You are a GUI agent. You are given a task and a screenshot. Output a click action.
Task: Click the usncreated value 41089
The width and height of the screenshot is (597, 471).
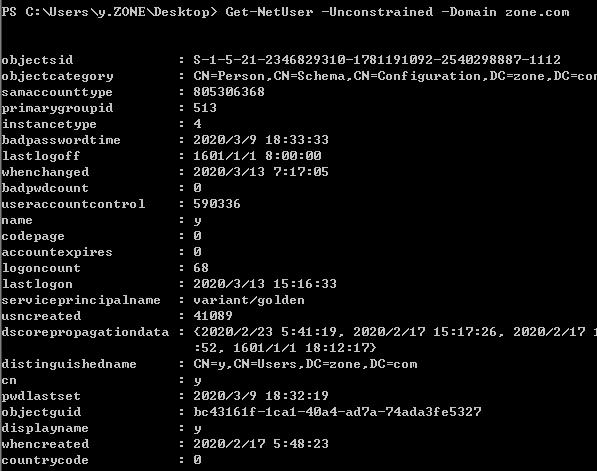tap(213, 316)
